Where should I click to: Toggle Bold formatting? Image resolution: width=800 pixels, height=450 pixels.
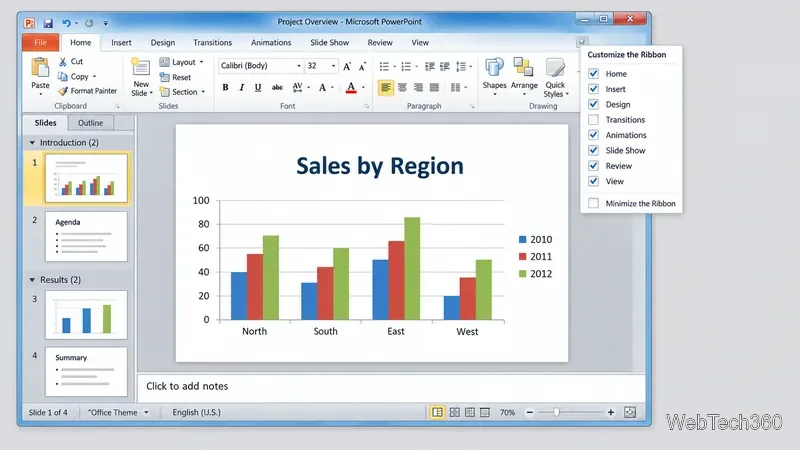(x=225, y=87)
